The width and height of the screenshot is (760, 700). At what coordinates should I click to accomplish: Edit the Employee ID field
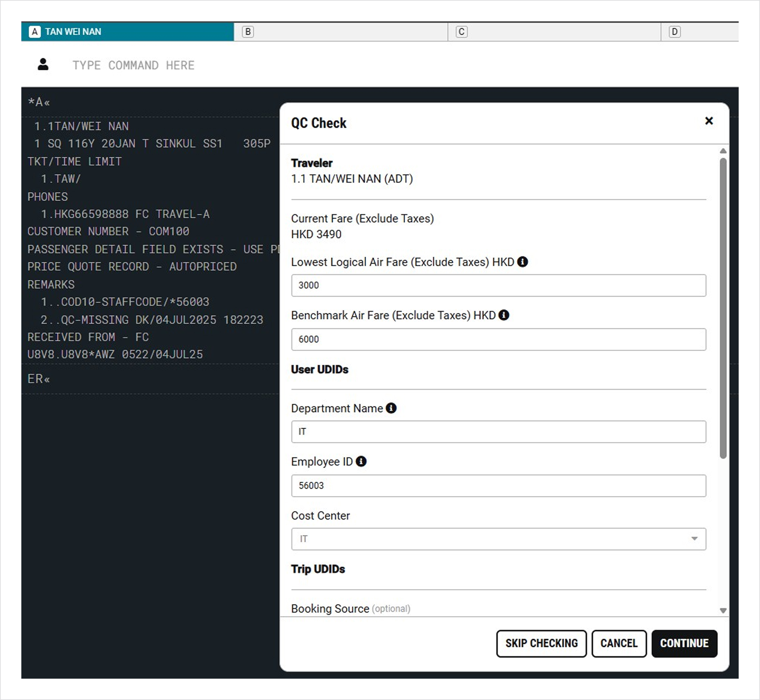click(499, 485)
